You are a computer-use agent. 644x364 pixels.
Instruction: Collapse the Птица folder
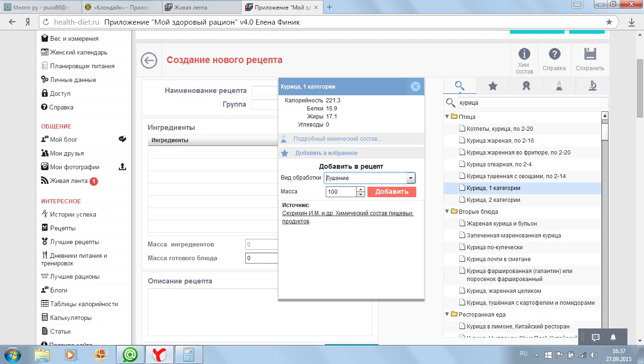[x=447, y=117]
